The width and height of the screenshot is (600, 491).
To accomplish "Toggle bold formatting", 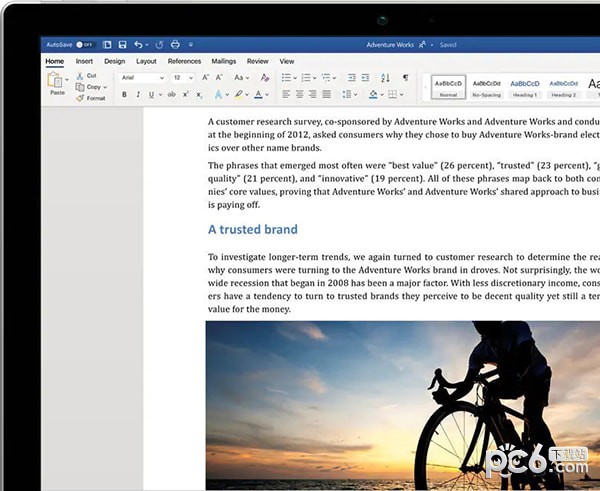I will click(x=124, y=94).
